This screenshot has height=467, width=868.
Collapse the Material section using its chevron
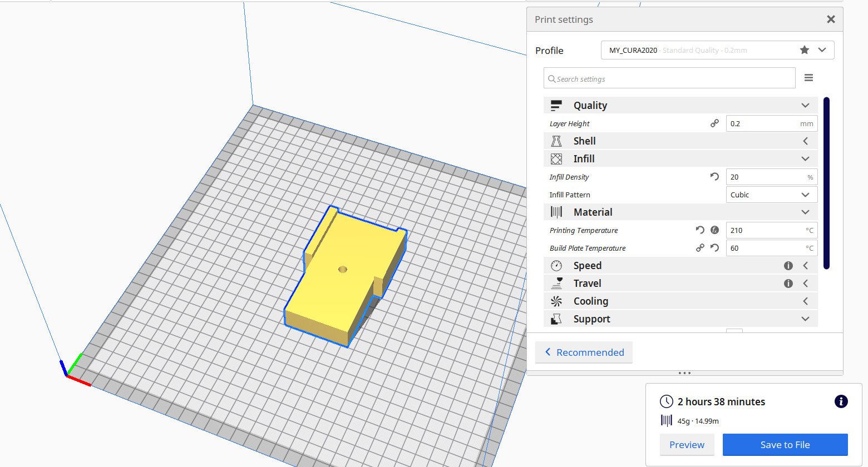(x=805, y=212)
